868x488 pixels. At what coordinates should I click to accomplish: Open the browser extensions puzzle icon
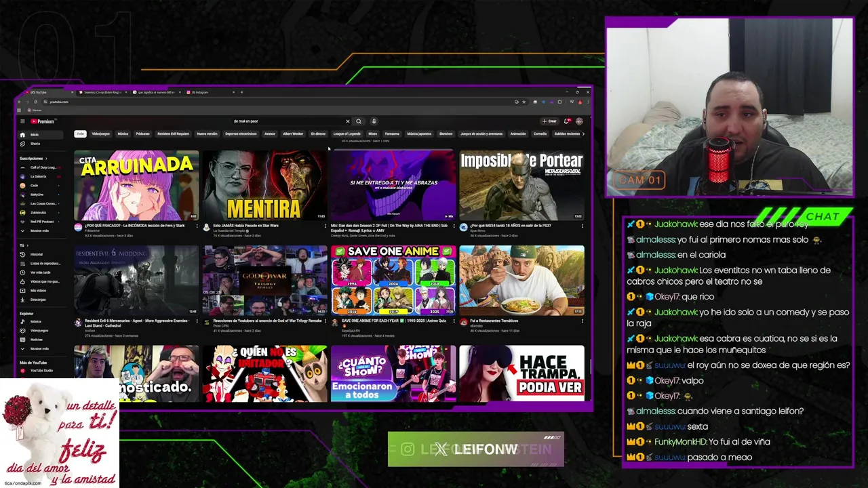tap(559, 102)
